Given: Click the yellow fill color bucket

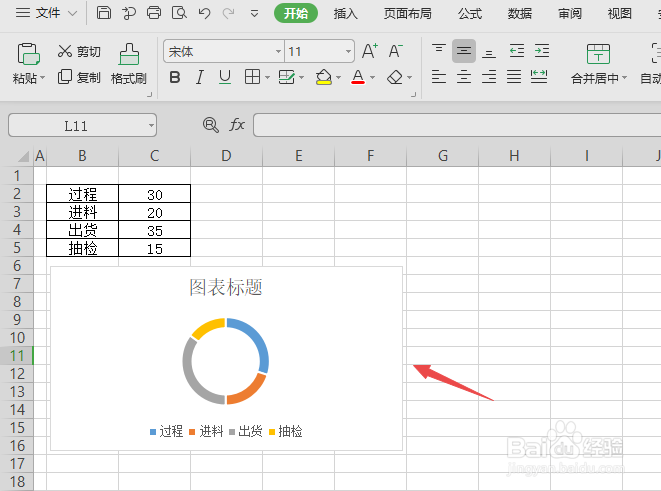Looking at the screenshot, I should coord(324,77).
